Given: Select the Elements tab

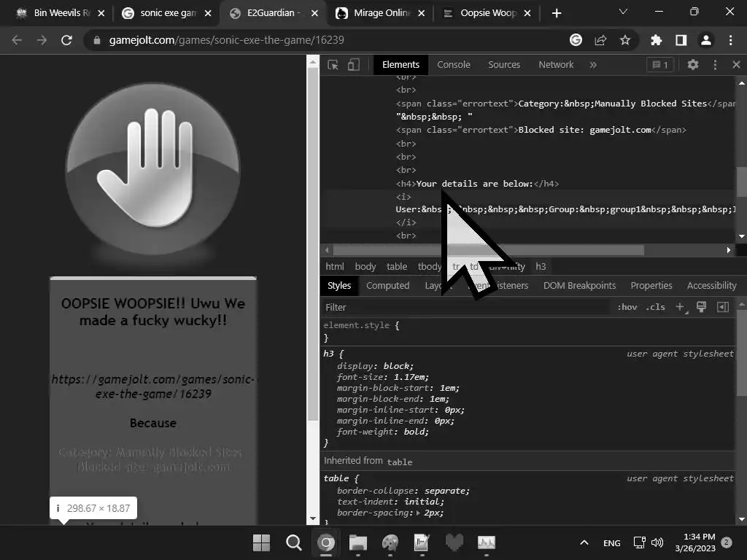Looking at the screenshot, I should coord(400,65).
